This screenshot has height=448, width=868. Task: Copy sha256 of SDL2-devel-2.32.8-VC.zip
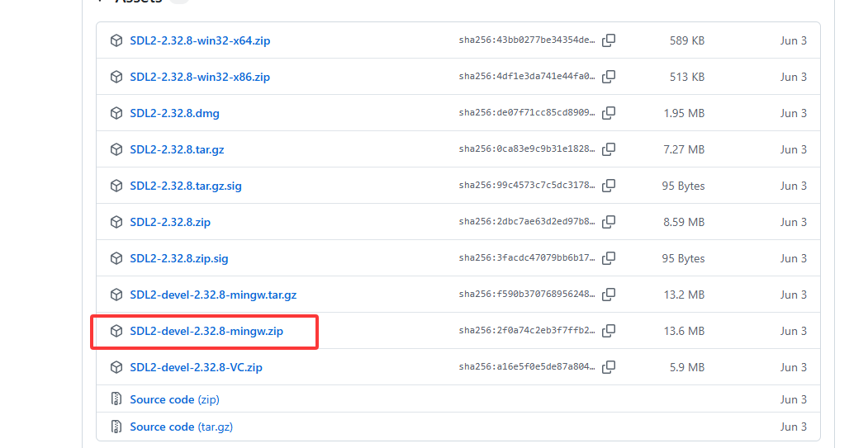click(x=609, y=367)
